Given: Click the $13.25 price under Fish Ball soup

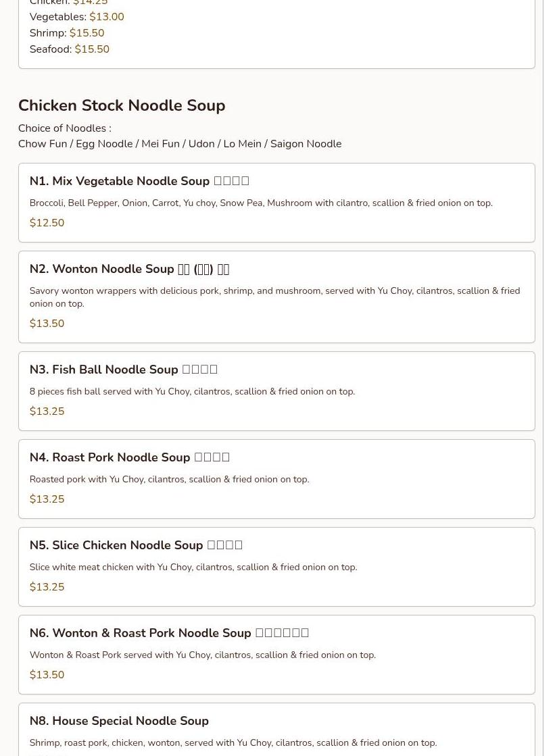Looking at the screenshot, I should coord(47,411).
